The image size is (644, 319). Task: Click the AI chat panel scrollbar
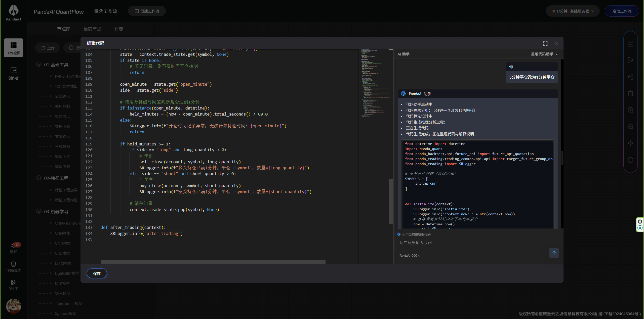click(x=562, y=158)
